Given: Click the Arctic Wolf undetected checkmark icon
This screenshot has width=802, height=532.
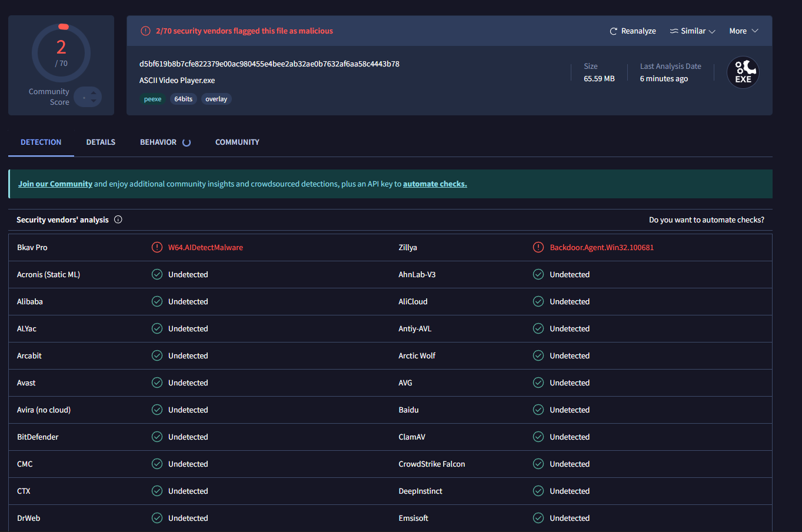Looking at the screenshot, I should (538, 355).
